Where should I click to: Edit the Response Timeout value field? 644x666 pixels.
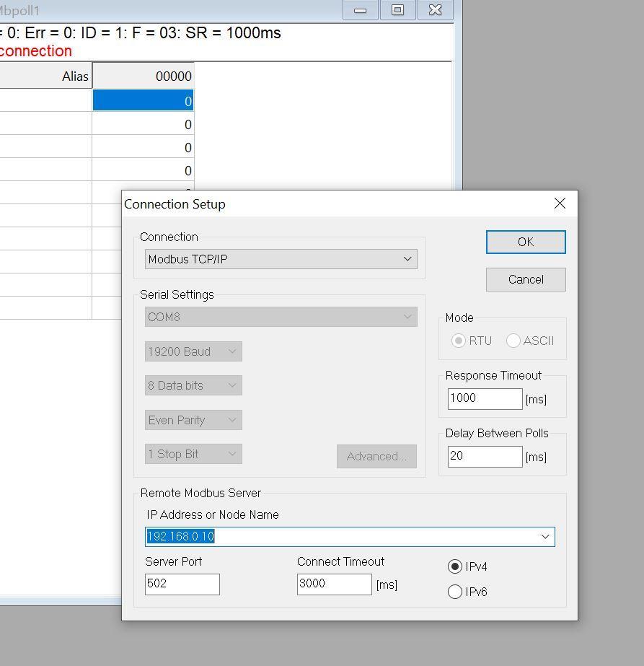tap(485, 398)
